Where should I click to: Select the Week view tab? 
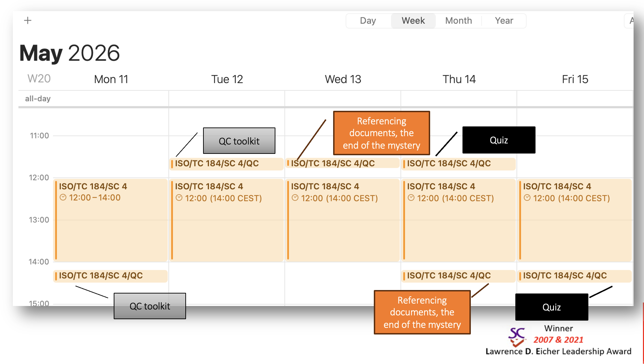pyautogui.click(x=413, y=20)
